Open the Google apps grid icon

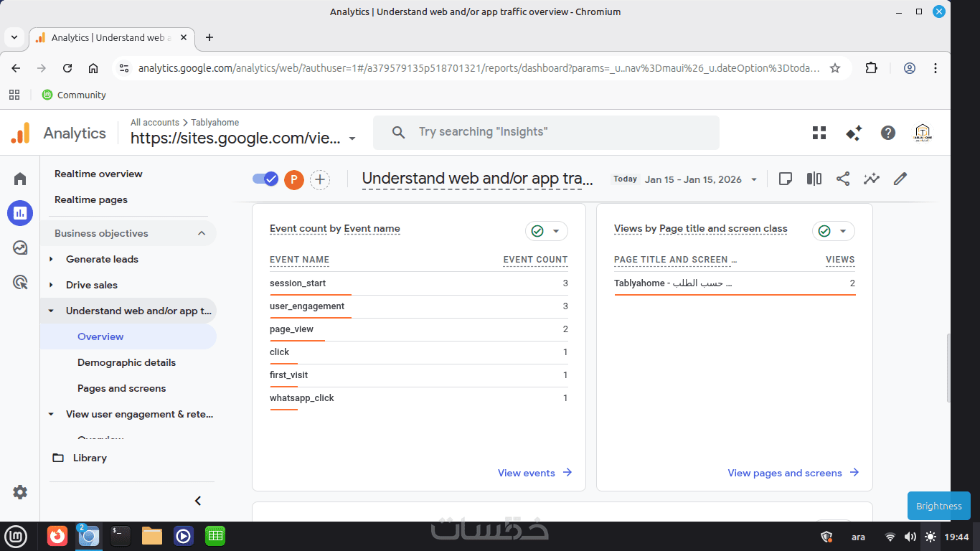[x=819, y=133]
